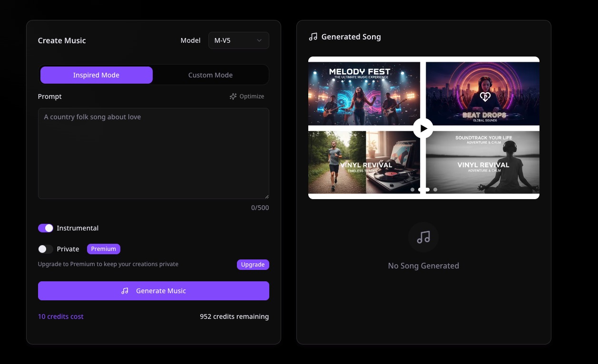Screen dimensions: 598x364
Task: Click the circular No Song Generated note icon
Action: coord(423,237)
